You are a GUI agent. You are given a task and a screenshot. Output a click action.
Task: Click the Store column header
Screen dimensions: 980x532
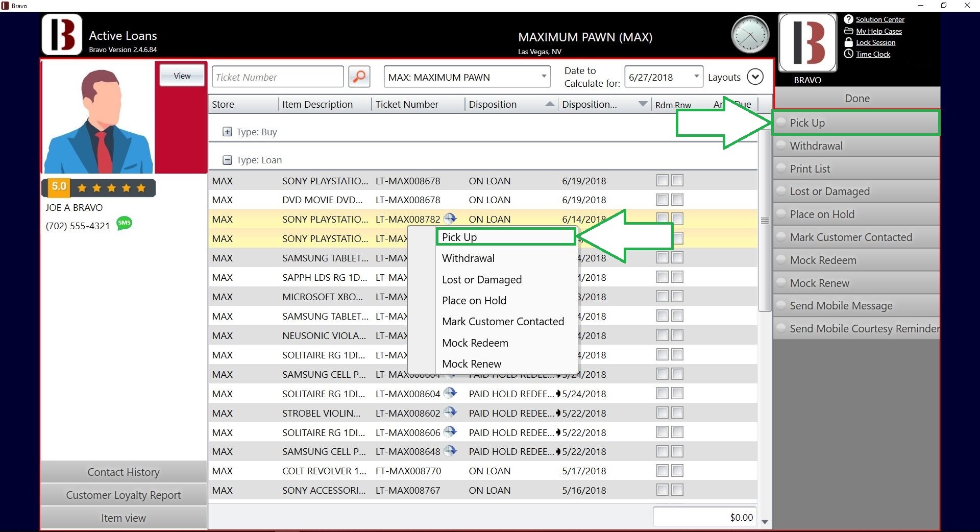coord(243,104)
